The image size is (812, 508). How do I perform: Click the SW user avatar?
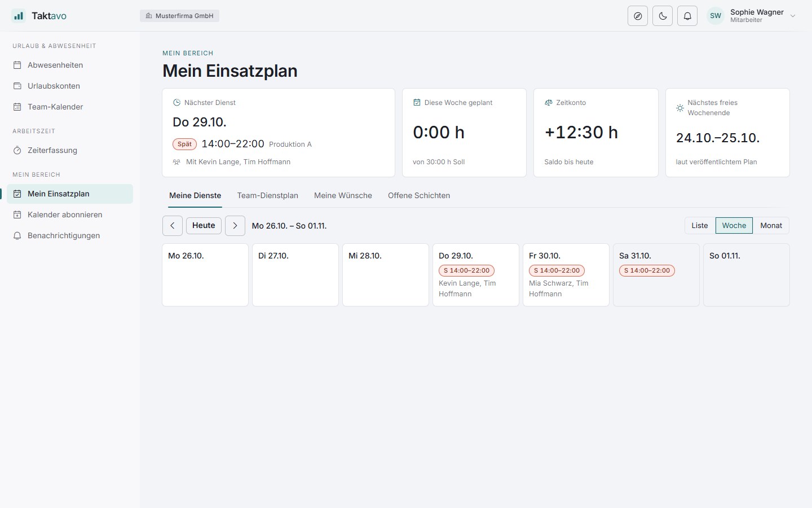(716, 16)
